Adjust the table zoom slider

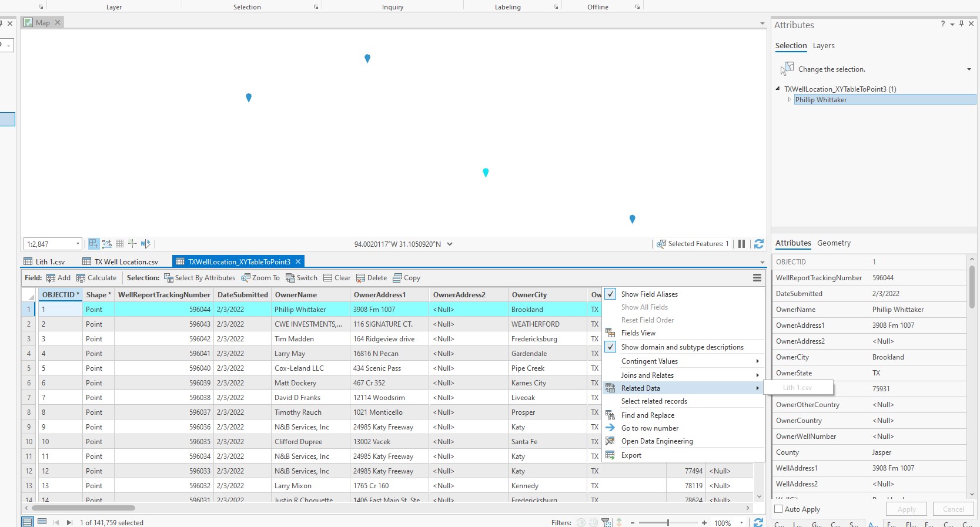coord(668,522)
